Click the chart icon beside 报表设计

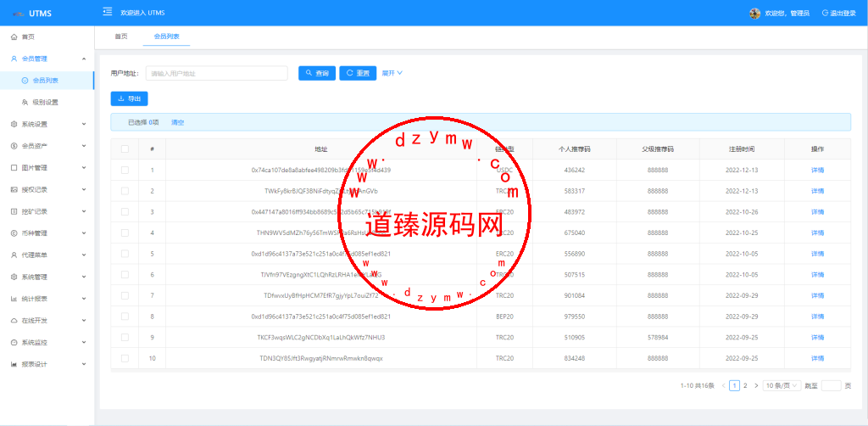pyautogui.click(x=14, y=365)
